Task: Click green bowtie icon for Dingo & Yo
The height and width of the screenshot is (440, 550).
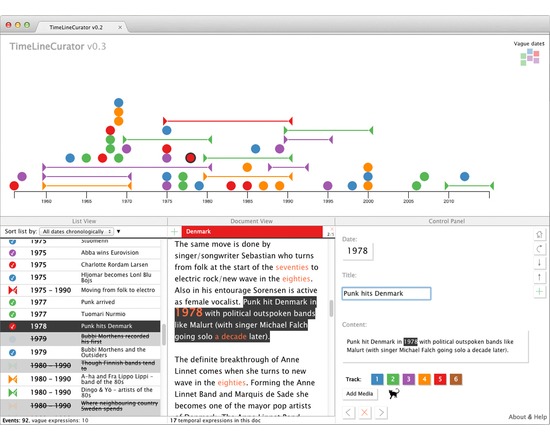Action: (x=13, y=392)
